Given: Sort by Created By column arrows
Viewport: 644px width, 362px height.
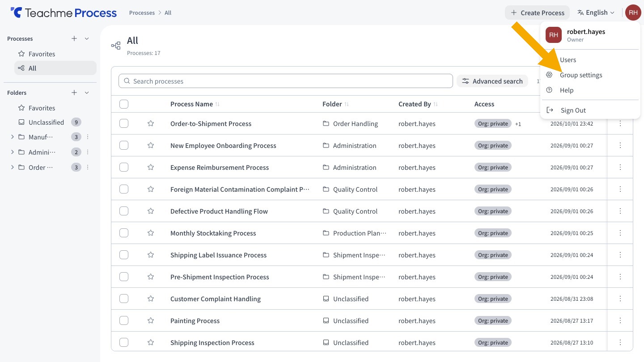Looking at the screenshot, I should [436, 104].
